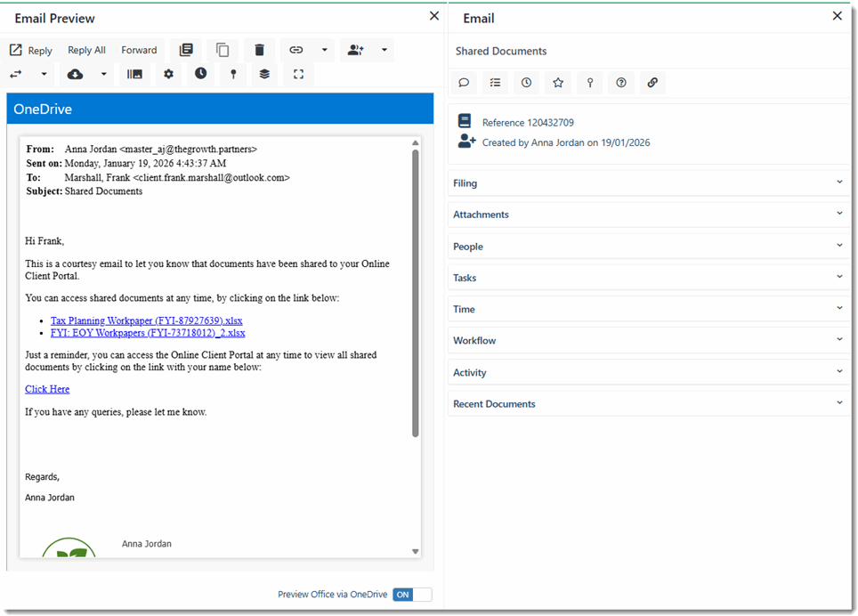This screenshot has width=858, height=616.
Task: Click the book icon beside Reference
Action: (465, 121)
